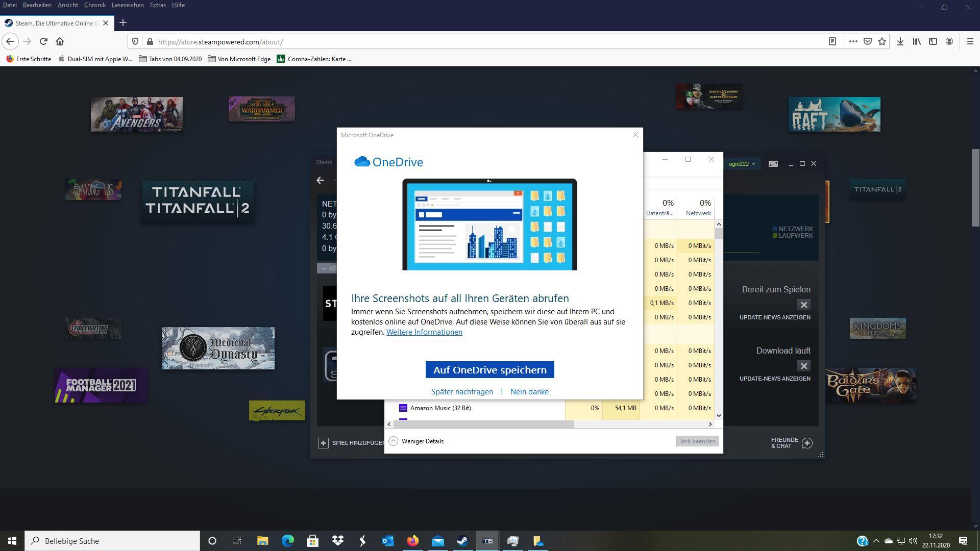Open a new Firefox tab
The width and height of the screenshot is (980, 551).
pos(122,23)
